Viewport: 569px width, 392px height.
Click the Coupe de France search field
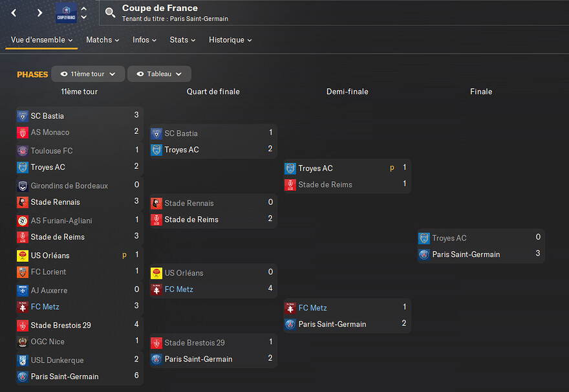pyautogui.click(x=334, y=13)
